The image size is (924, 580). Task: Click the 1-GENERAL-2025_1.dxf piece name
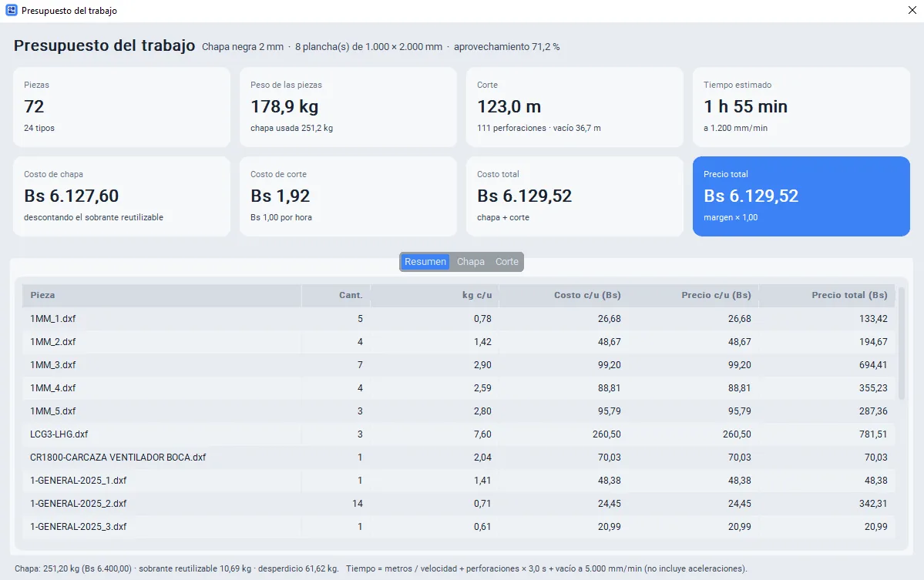tap(79, 481)
